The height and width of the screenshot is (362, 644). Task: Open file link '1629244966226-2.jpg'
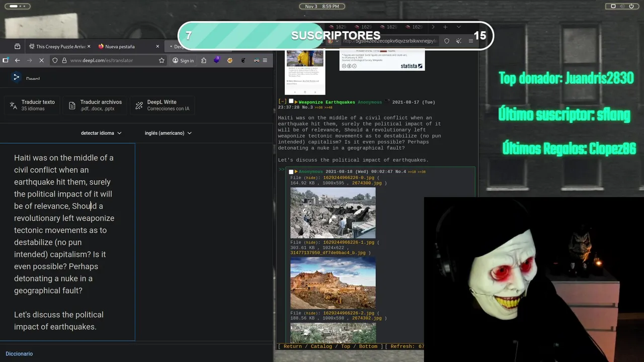(349, 313)
